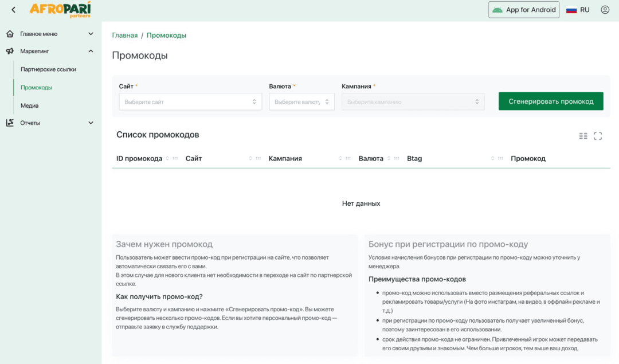
Task: Open ID промокода column drag handle
Action: pyautogui.click(x=175, y=158)
